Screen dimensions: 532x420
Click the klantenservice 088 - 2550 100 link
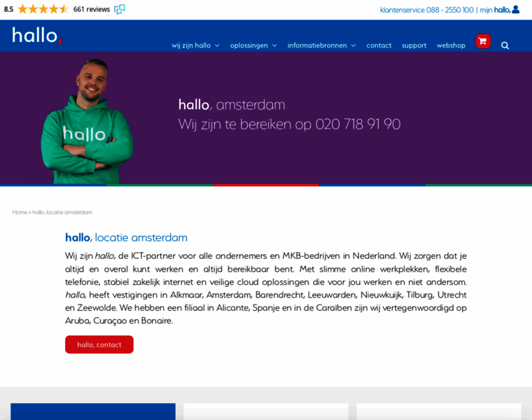(x=427, y=10)
